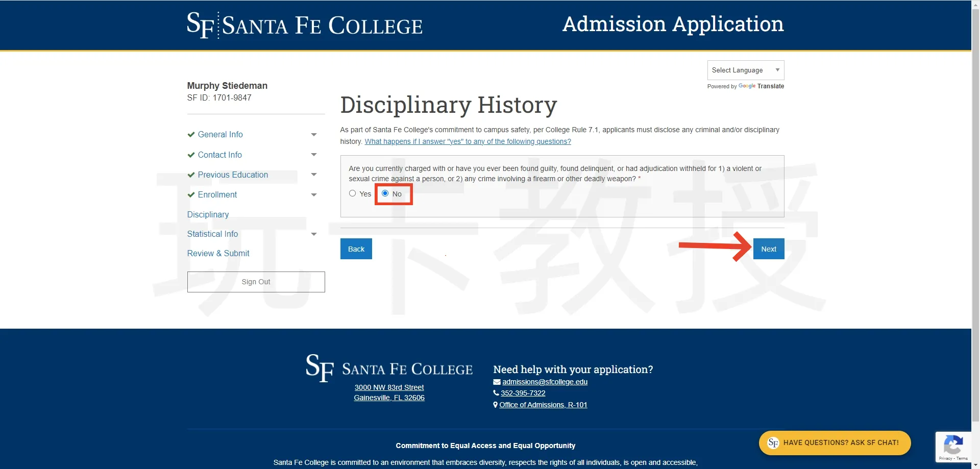The image size is (980, 469).
Task: Open the Ask SF Chat widget
Action: point(835,443)
